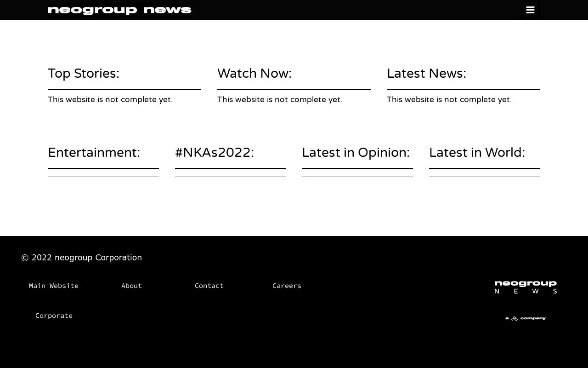Open the Corporate page

coord(54,316)
